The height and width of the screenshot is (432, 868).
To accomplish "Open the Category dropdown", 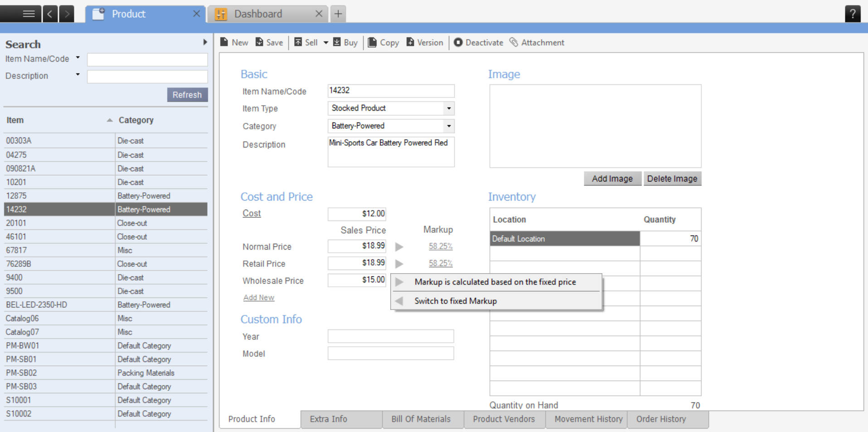I will (449, 126).
